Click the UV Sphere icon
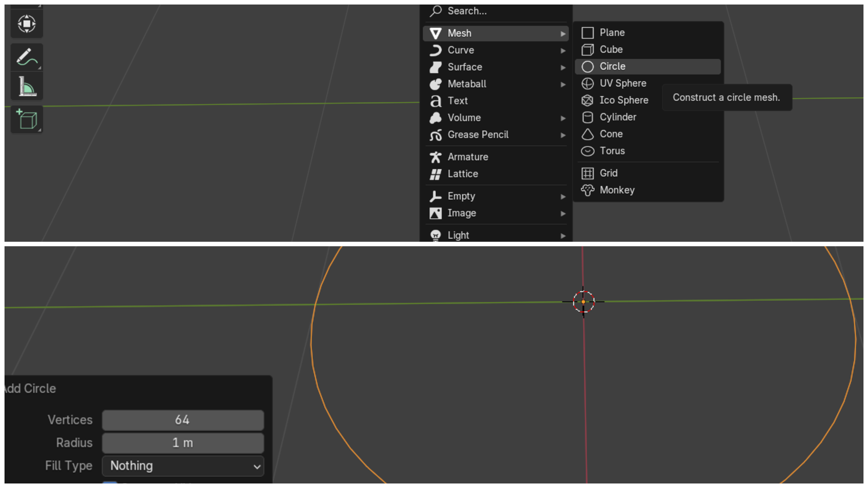 [588, 84]
